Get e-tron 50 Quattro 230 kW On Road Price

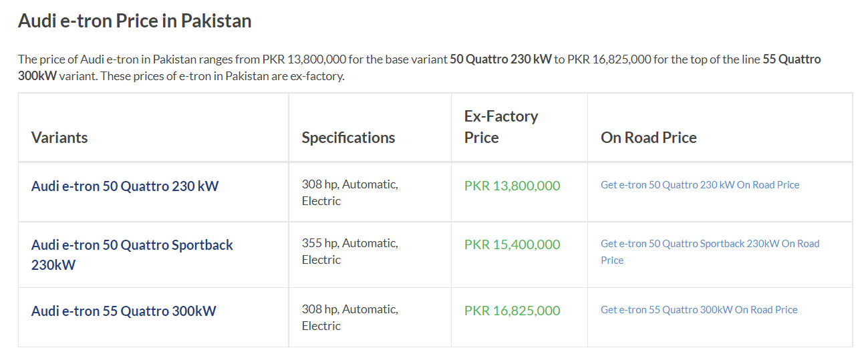(700, 185)
